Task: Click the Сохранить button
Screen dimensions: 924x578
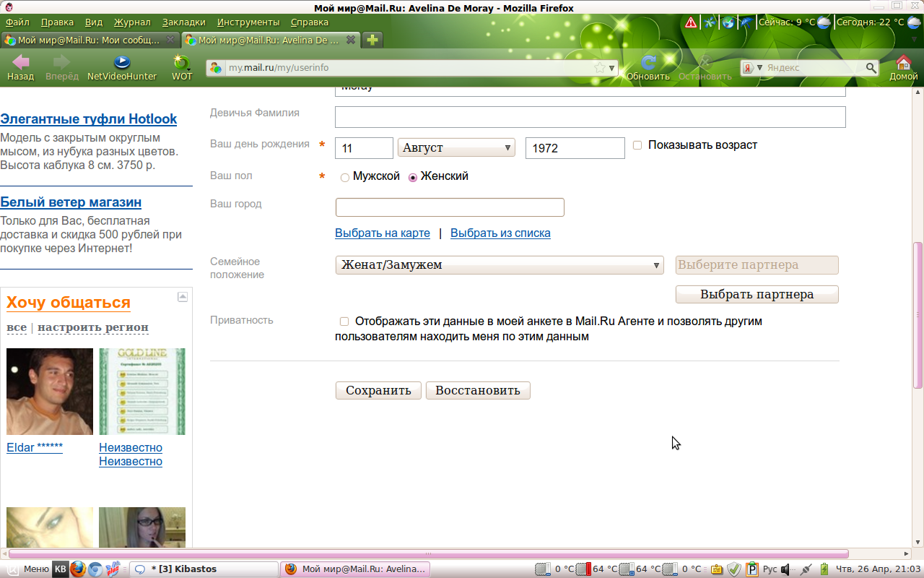Action: click(x=378, y=390)
